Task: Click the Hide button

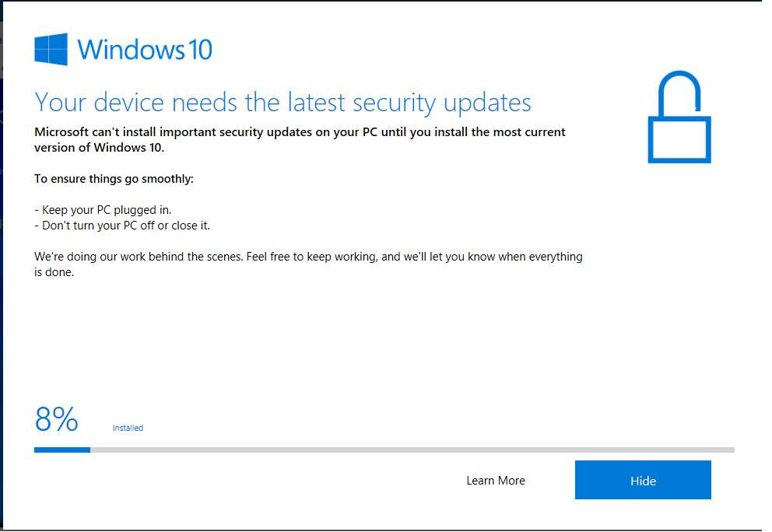Action: [x=642, y=480]
